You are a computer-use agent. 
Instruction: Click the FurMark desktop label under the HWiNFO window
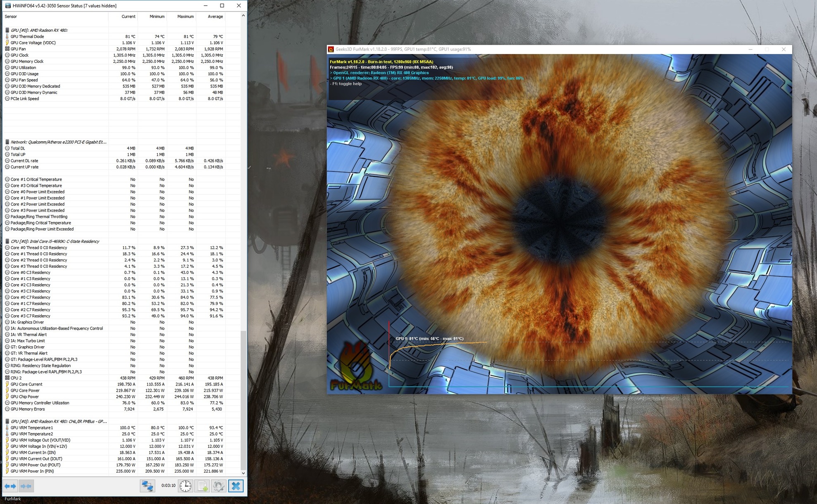click(x=13, y=499)
